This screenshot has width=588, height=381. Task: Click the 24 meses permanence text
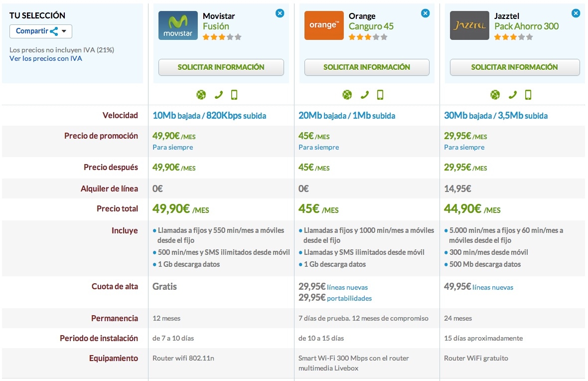click(x=458, y=318)
